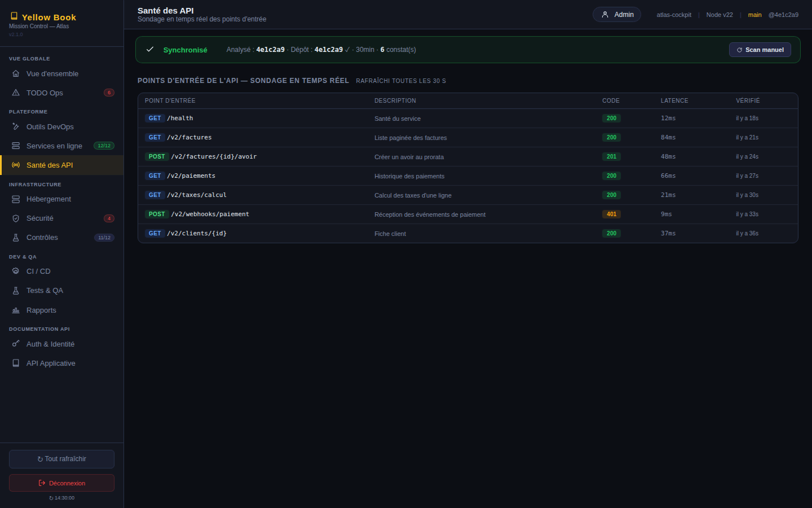This screenshot has height=508, width=812.
Task: Select Sécurité in the sidebar
Action: 61,218
